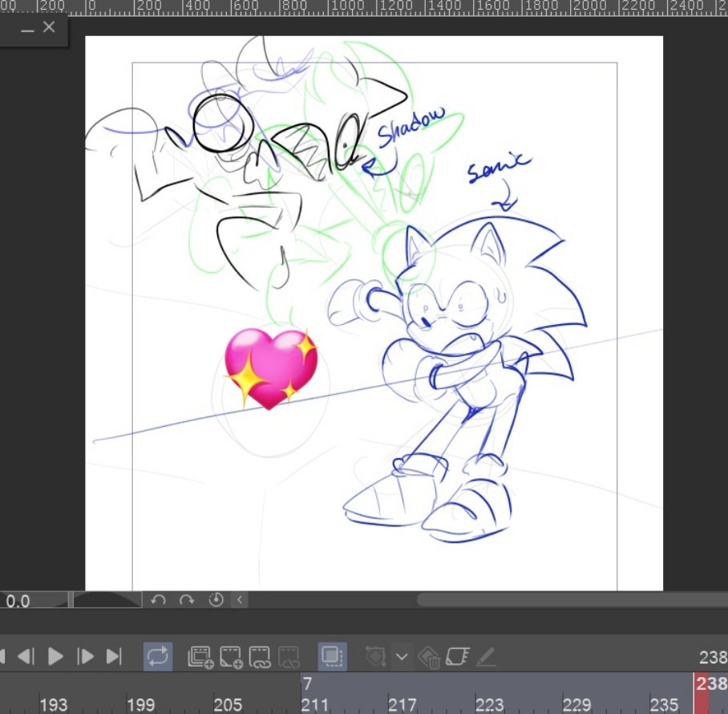Rotate canvas clockwise under canvas

[187, 600]
